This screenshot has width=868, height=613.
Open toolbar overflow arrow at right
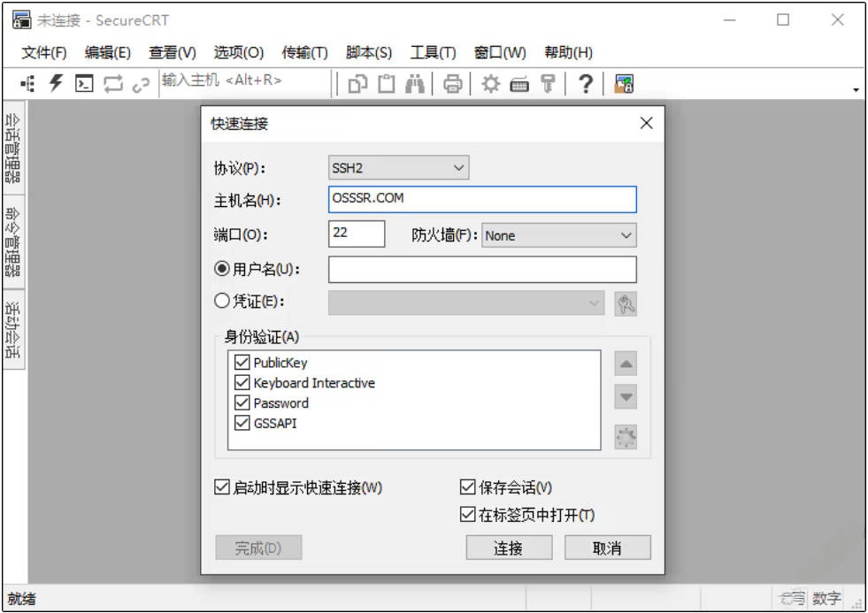tap(856, 89)
